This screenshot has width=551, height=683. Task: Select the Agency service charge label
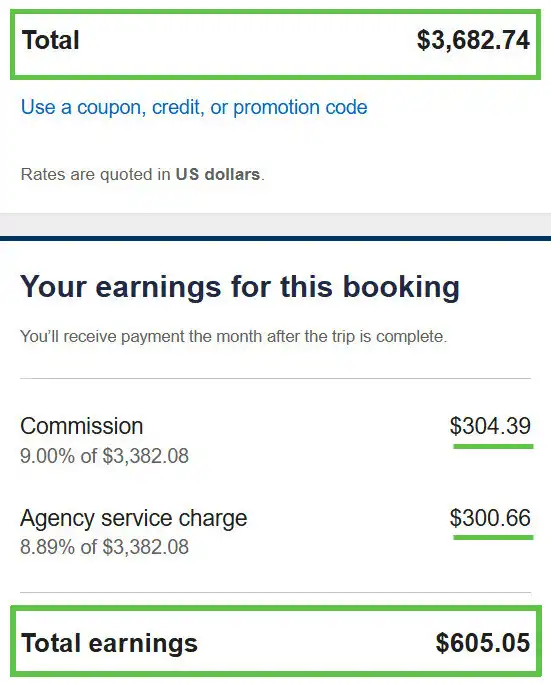pyautogui.click(x=133, y=518)
